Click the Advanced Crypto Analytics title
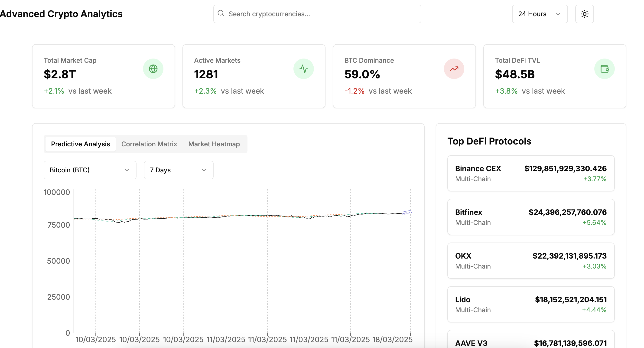This screenshot has width=644, height=348. [x=61, y=14]
